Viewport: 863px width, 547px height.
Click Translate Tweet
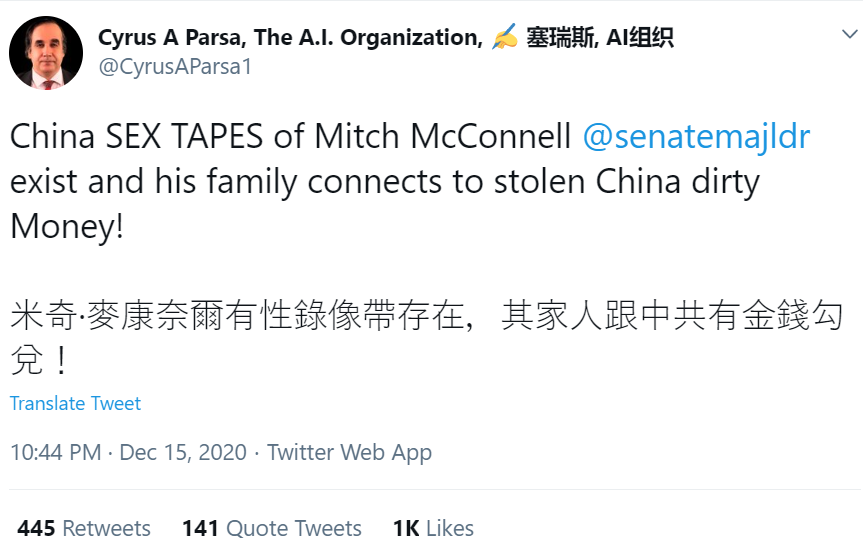(x=76, y=403)
